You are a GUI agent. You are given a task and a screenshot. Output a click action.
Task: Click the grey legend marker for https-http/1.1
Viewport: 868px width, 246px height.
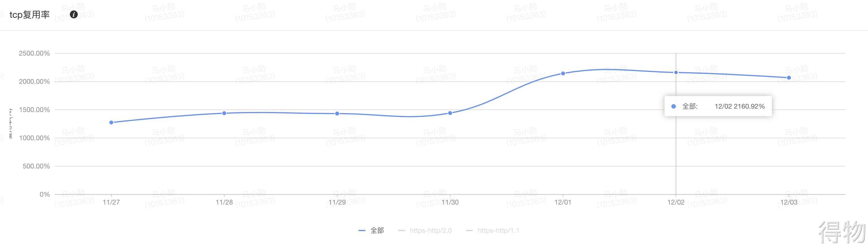coord(469,230)
